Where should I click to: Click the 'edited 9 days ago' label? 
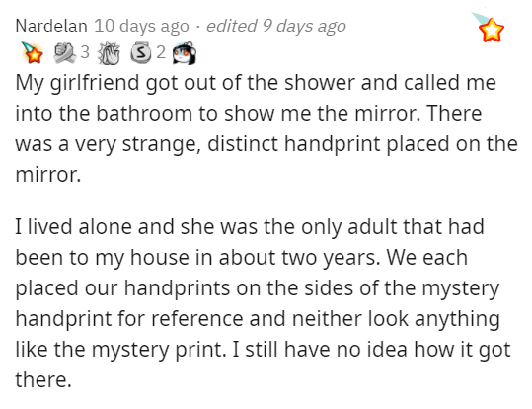pyautogui.click(x=276, y=26)
